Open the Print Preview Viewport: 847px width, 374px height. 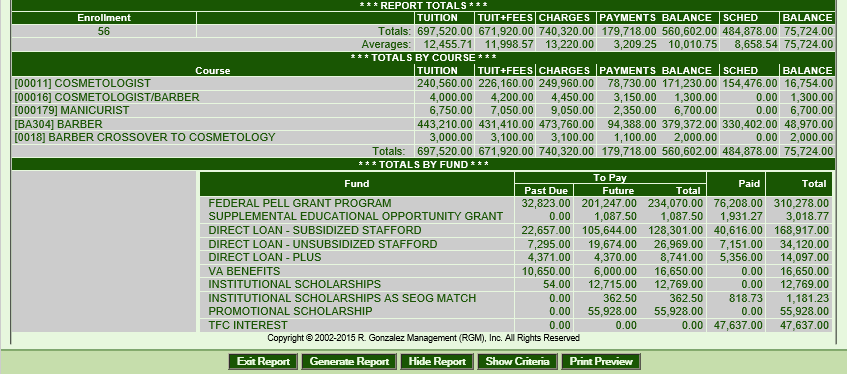click(601, 362)
